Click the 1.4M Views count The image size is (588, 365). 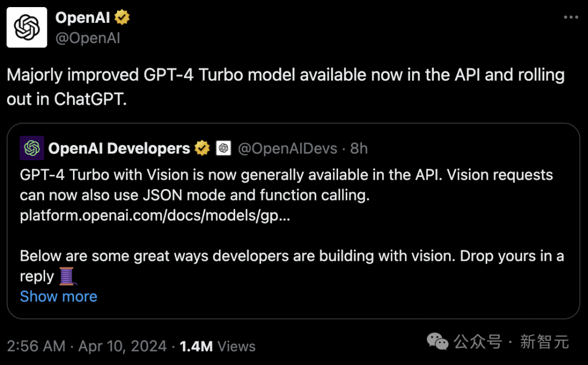(217, 346)
